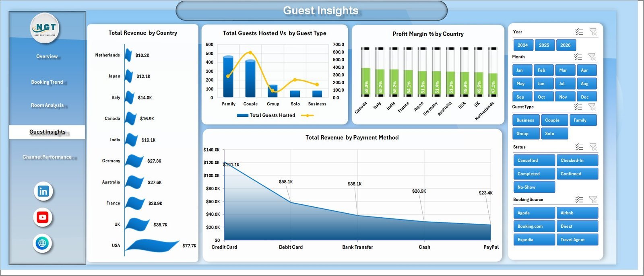
Task: Toggle multi-select for Status slicer
Action: pos(579,147)
